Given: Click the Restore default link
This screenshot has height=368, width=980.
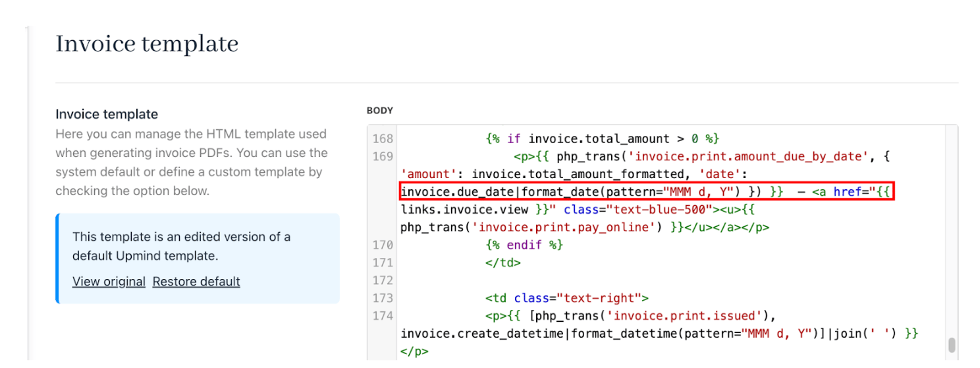Looking at the screenshot, I should 196,282.
